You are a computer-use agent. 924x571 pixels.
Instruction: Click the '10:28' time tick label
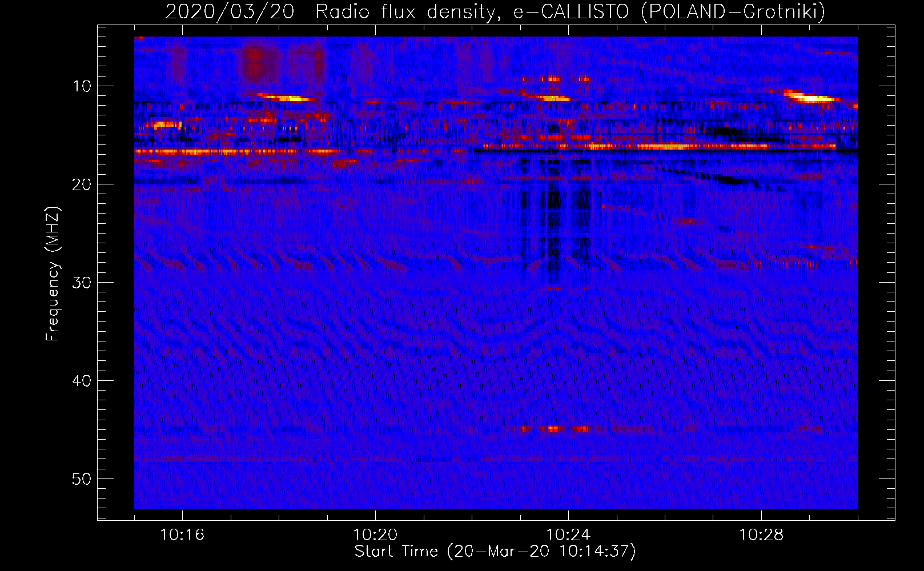pyautogui.click(x=761, y=535)
